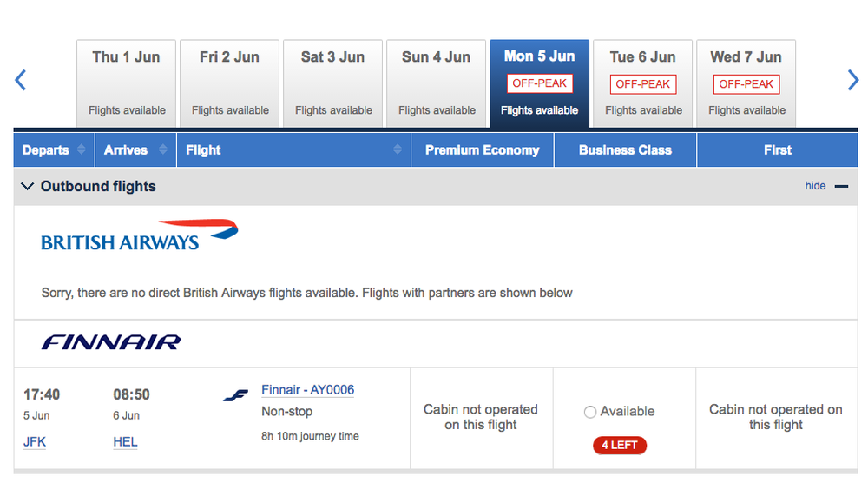
Task: Advance to later dates with right arrow
Action: (x=853, y=80)
